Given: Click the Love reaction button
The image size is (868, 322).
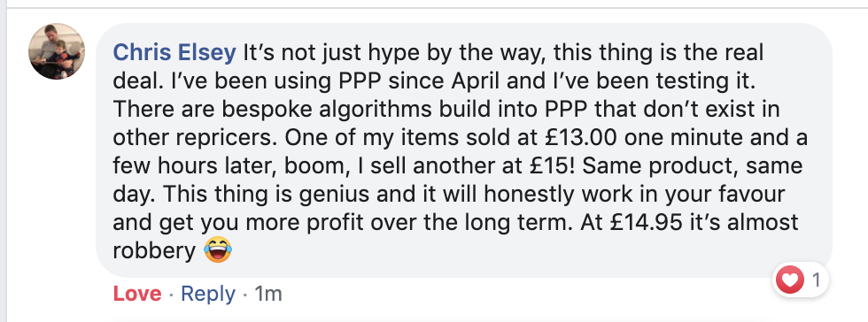Looking at the screenshot, I should (137, 294).
